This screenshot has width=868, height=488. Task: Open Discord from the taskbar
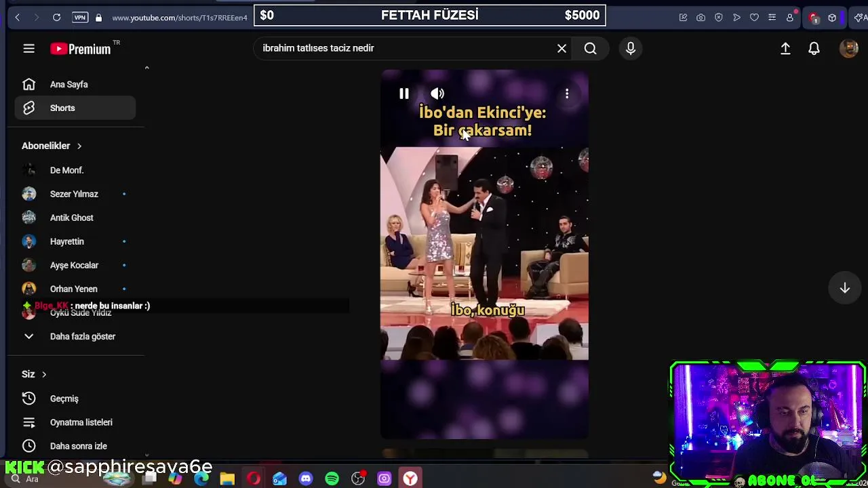(306, 479)
